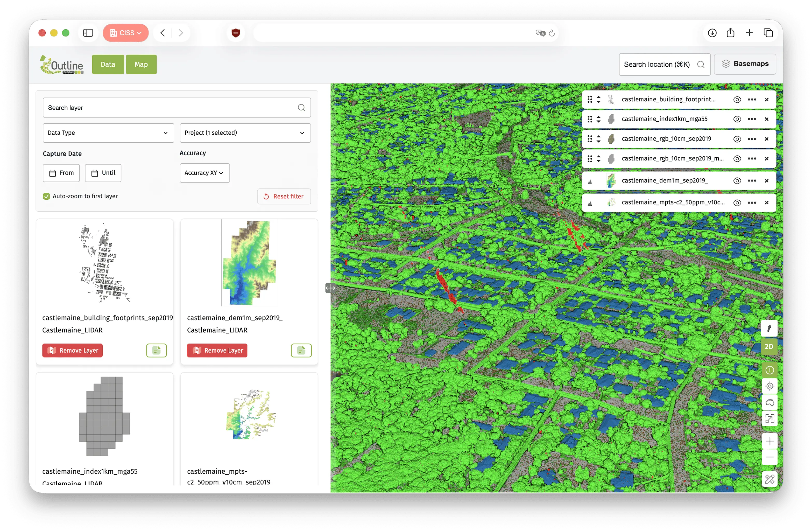The height and width of the screenshot is (531, 812).
Task: Click the zoom-in plus control on the map
Action: (770, 441)
